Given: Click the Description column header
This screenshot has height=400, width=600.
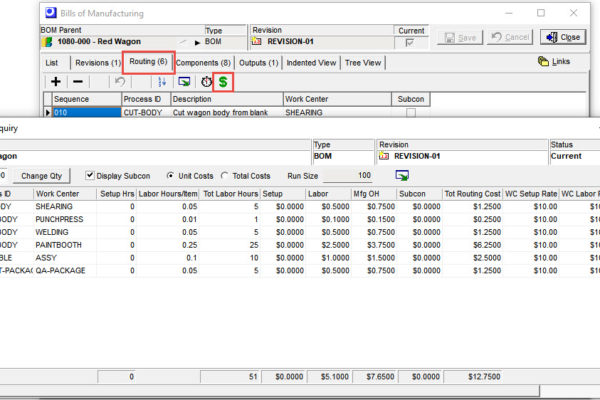Looking at the screenshot, I should (227, 99).
